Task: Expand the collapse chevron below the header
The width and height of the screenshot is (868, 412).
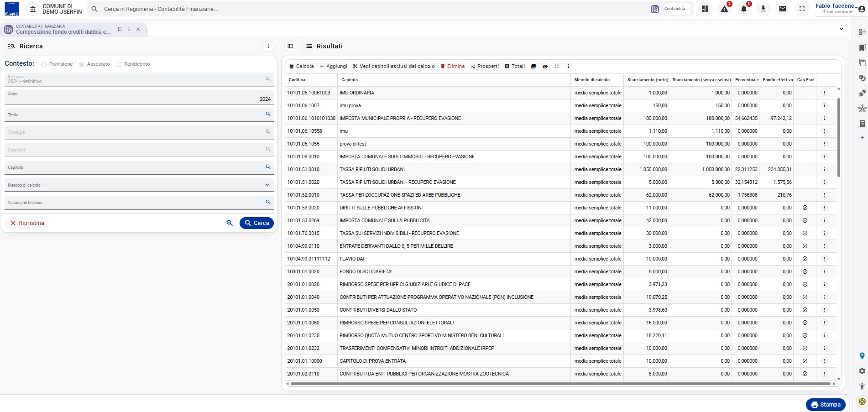Action: coord(841,29)
